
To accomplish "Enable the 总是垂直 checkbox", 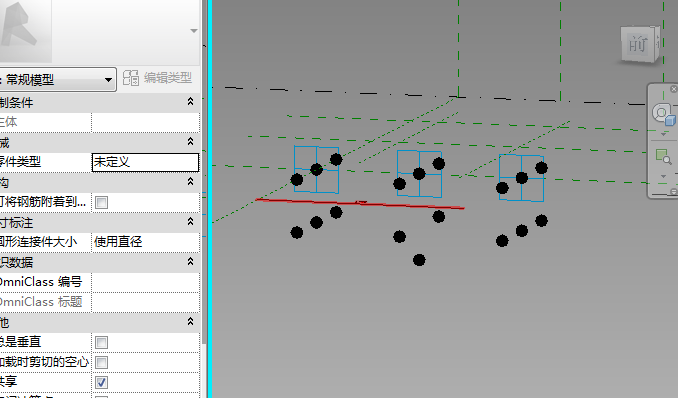I will click(102, 342).
